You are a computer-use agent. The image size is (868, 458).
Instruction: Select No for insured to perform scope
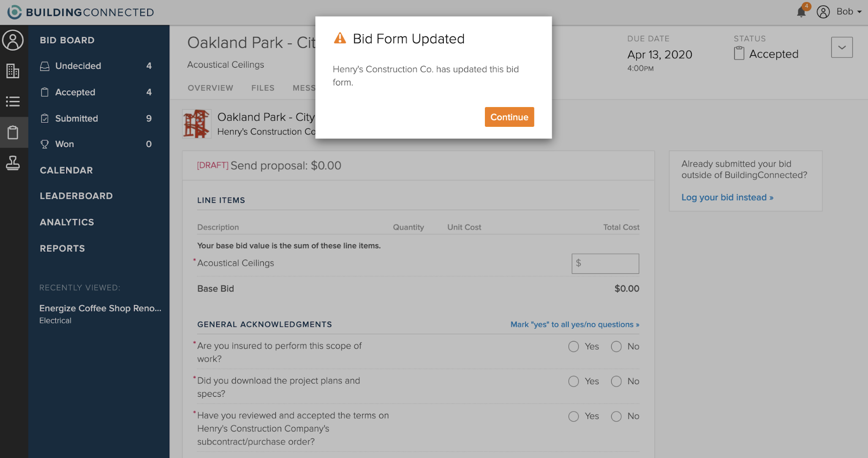click(616, 346)
